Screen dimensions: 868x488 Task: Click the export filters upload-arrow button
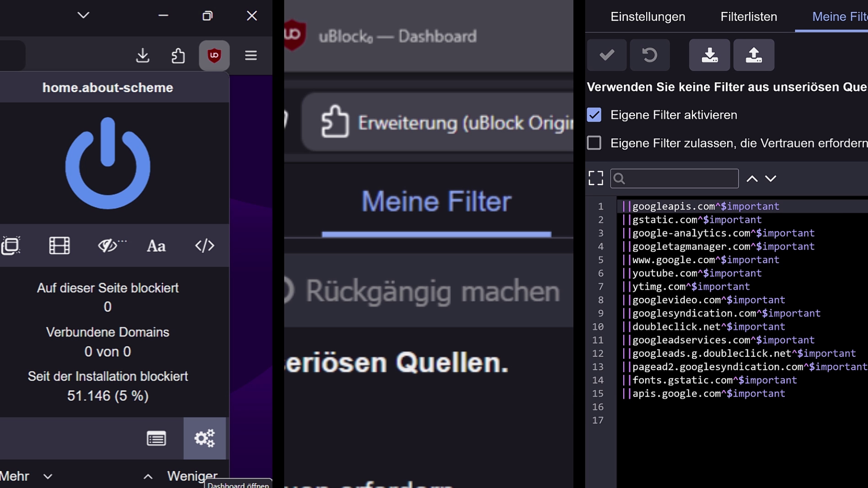tap(754, 55)
